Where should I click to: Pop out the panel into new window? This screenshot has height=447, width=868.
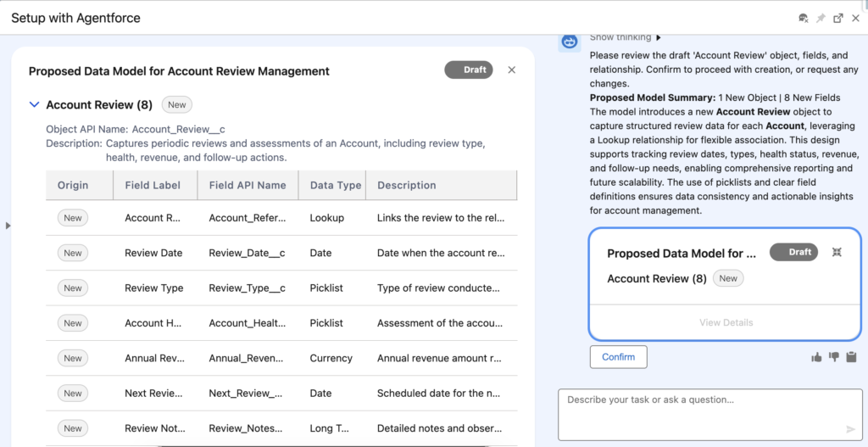(838, 19)
